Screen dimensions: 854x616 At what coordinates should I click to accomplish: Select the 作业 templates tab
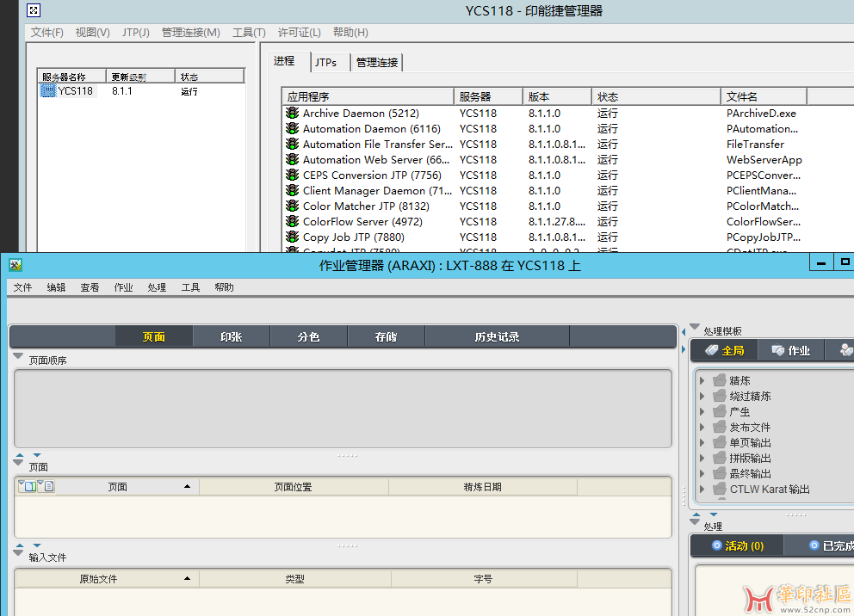(x=791, y=350)
